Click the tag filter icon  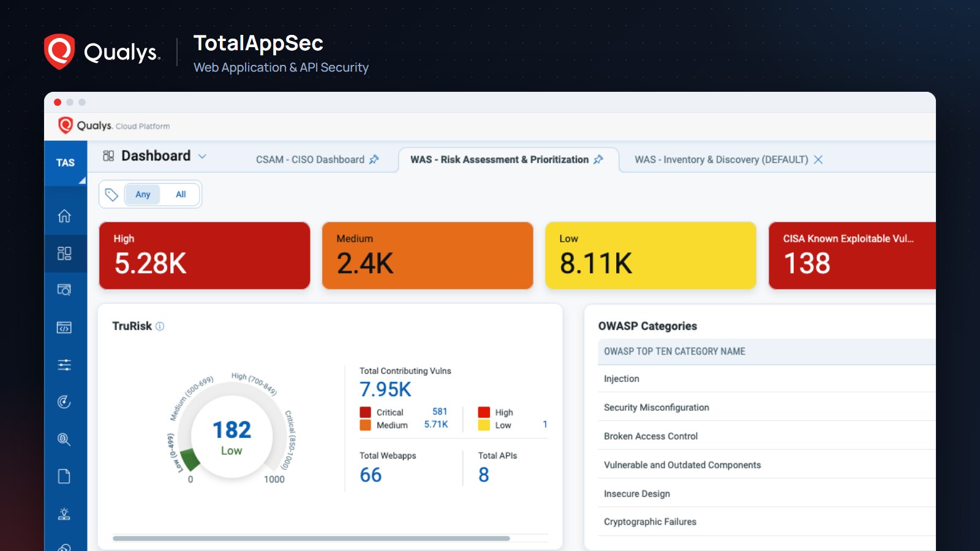click(111, 195)
